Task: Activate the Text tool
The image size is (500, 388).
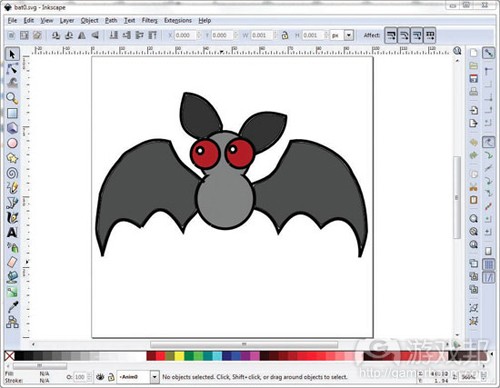Action: [x=12, y=232]
